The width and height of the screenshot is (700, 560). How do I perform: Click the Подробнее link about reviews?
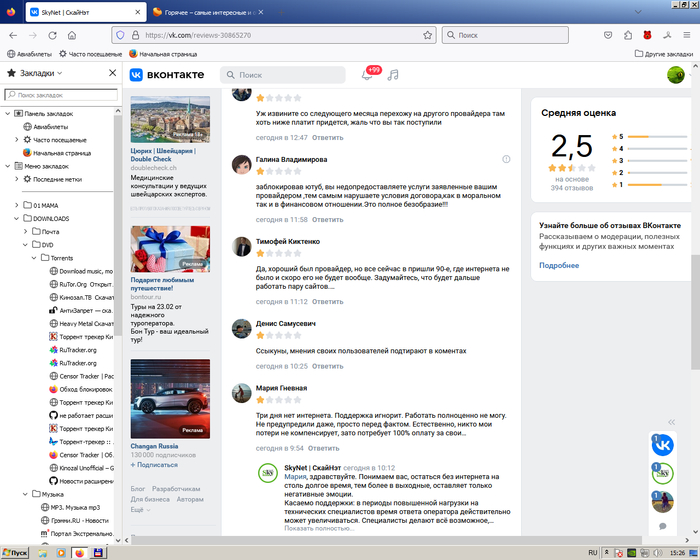coord(559,265)
